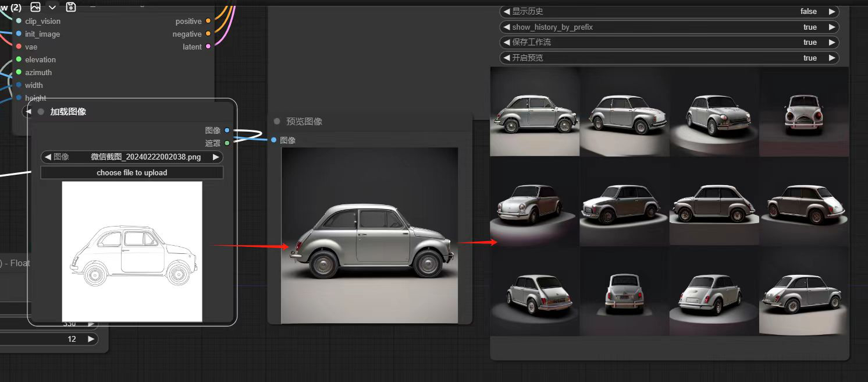Click the choose file to upload button
The height and width of the screenshot is (382, 868).
point(131,172)
